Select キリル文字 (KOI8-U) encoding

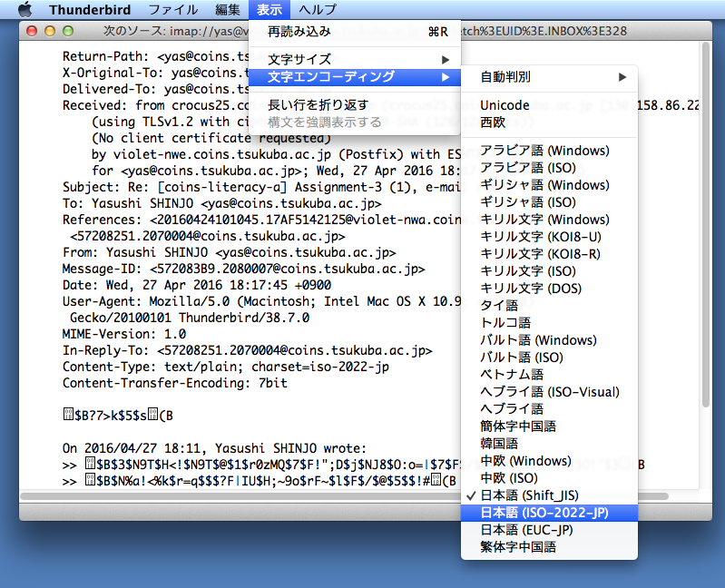point(549,237)
